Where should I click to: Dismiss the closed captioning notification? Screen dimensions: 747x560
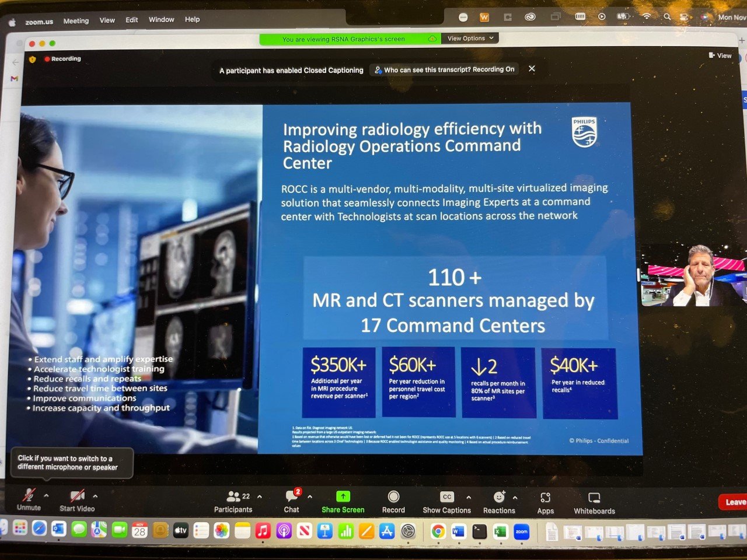pyautogui.click(x=532, y=69)
